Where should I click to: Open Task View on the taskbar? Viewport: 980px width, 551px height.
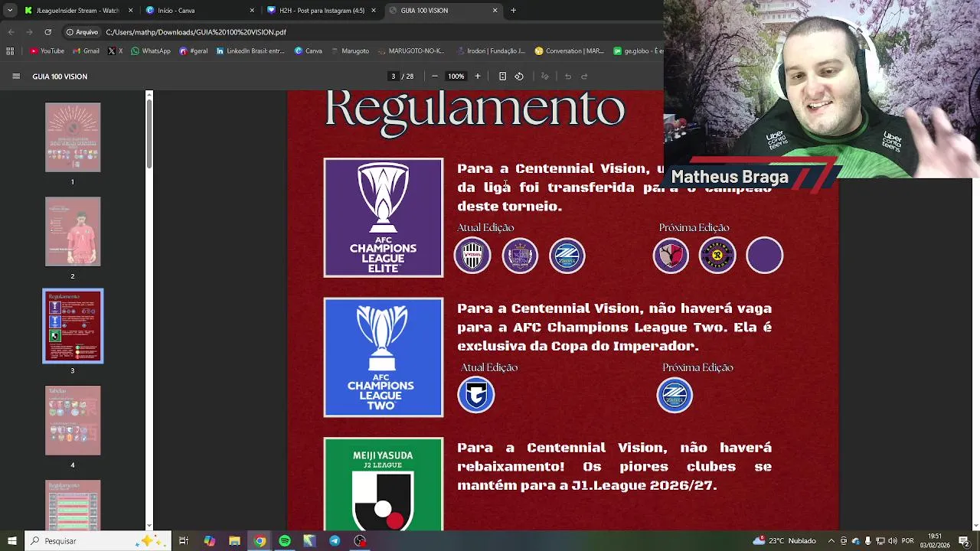(184, 541)
